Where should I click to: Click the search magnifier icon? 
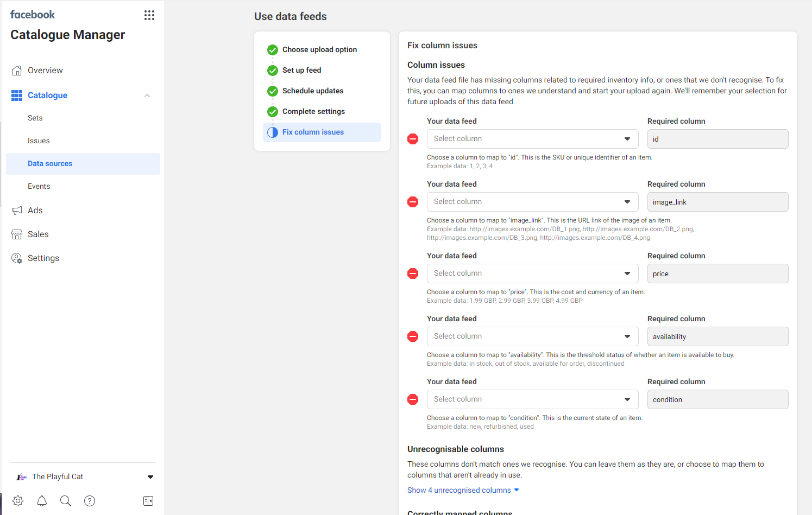click(x=66, y=501)
